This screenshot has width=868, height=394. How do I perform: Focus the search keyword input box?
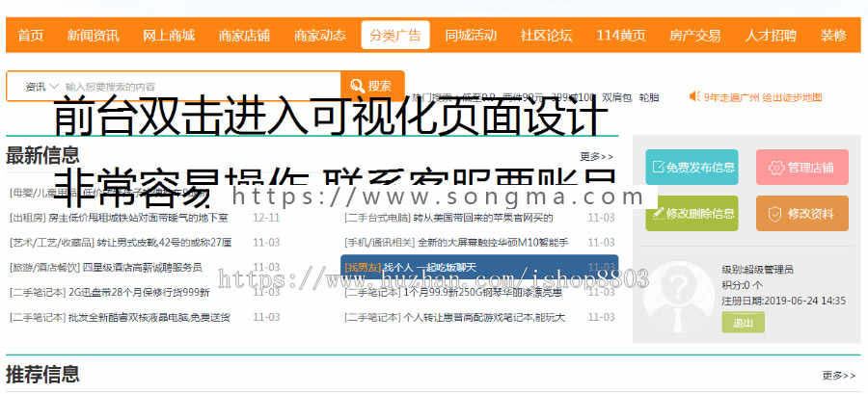pyautogui.click(x=201, y=87)
